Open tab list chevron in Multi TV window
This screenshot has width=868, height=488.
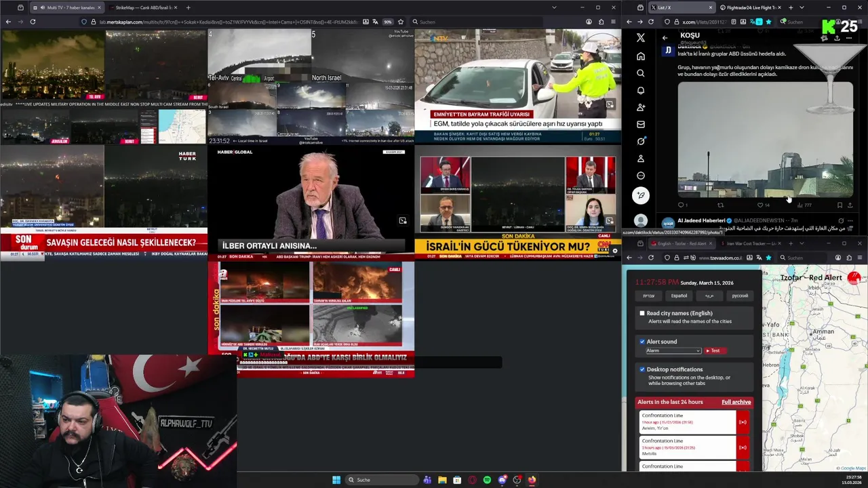[x=554, y=7]
